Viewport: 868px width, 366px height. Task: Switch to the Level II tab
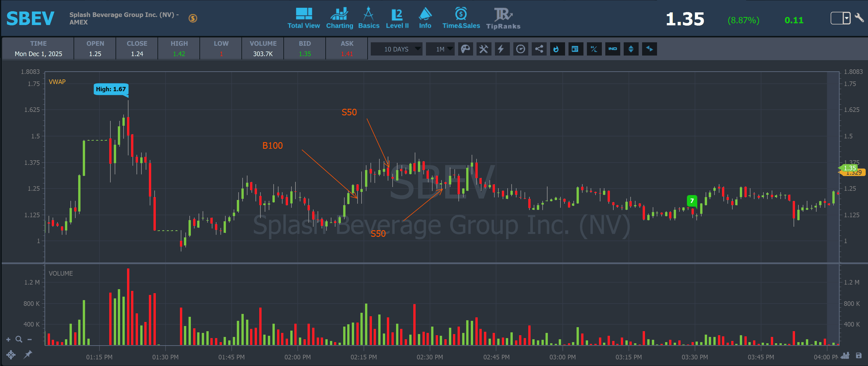pos(397,18)
